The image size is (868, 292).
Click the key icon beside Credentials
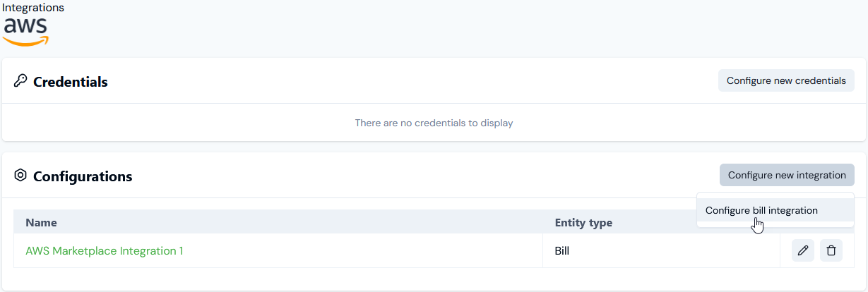click(20, 81)
